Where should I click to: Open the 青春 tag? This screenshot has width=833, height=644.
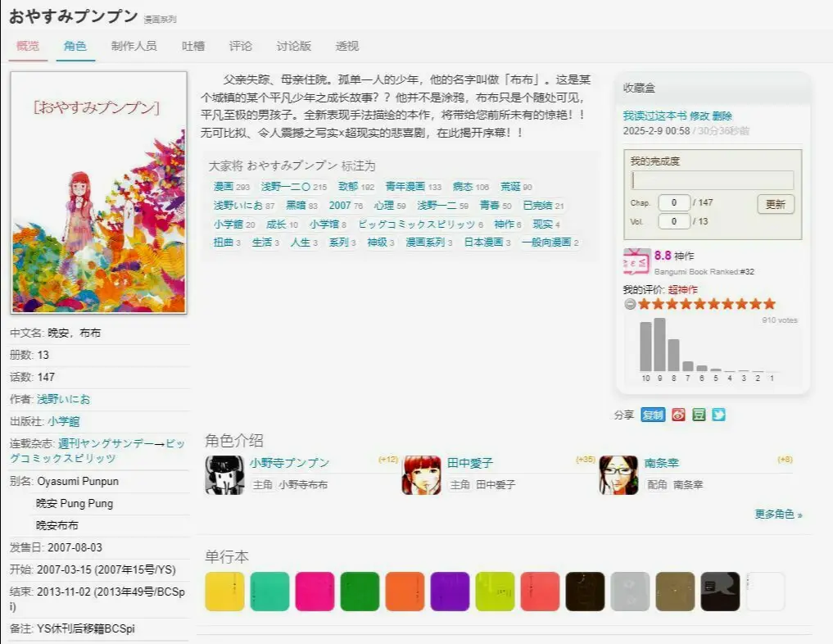(x=489, y=205)
